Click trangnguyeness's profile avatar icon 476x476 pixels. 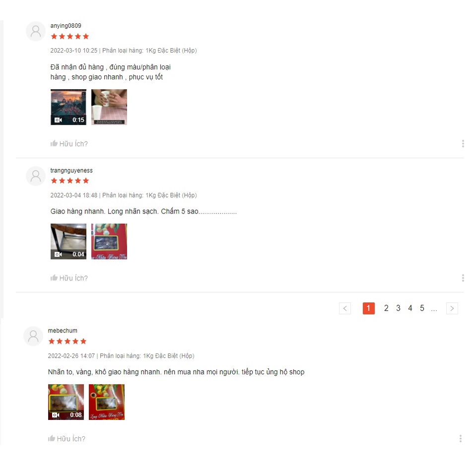36,176
